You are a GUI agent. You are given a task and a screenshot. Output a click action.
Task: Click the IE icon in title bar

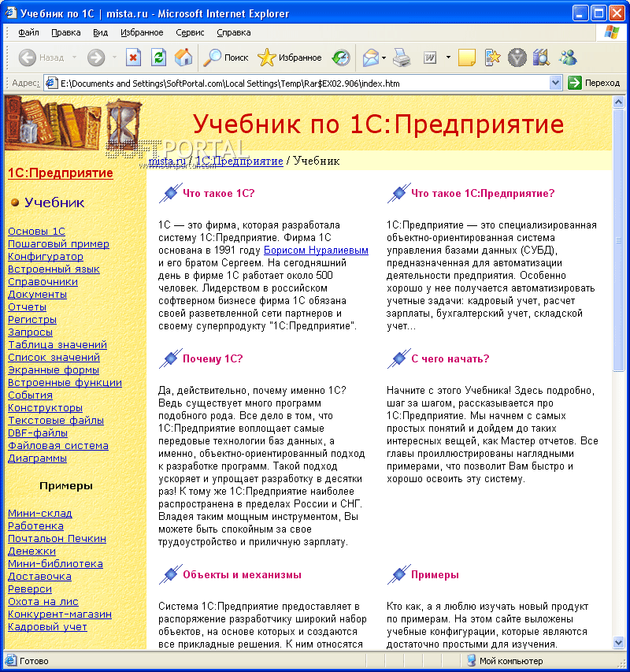(x=11, y=13)
